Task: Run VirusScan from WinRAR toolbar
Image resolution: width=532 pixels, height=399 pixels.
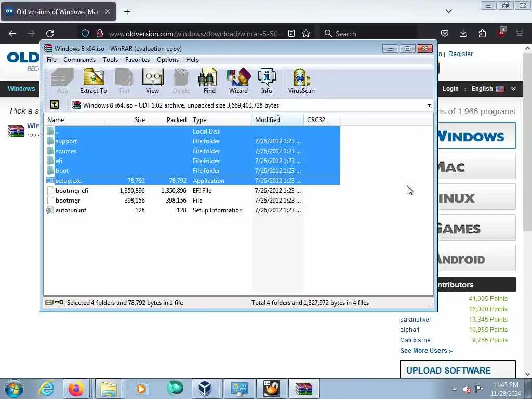Action: click(301, 81)
